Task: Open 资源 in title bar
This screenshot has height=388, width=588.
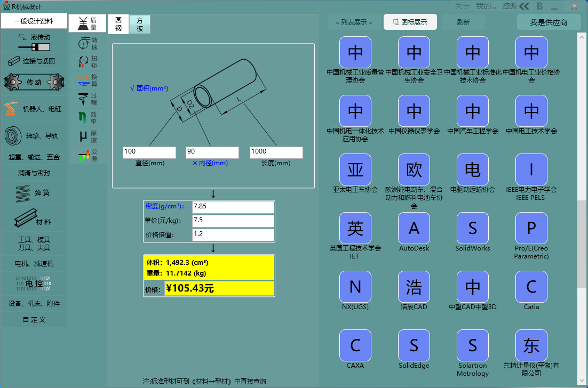Action: [510, 6]
